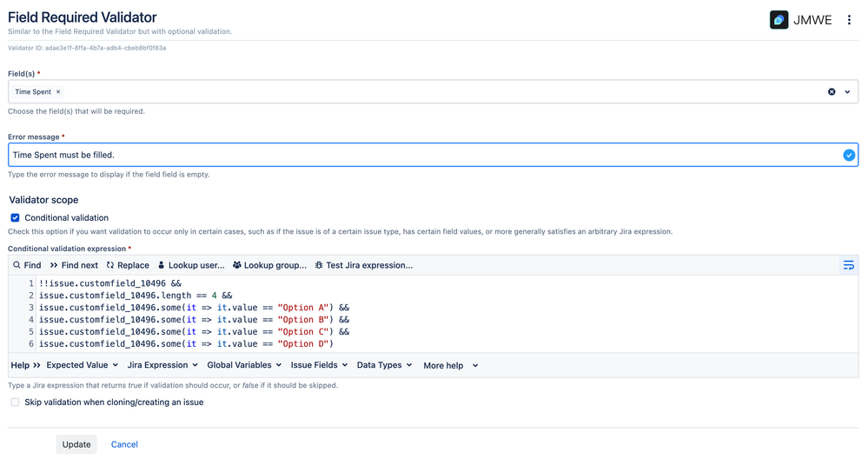Enable Skip validation when cloning/creating an issue
Viewport: 868px width, 459px height.
pos(15,402)
